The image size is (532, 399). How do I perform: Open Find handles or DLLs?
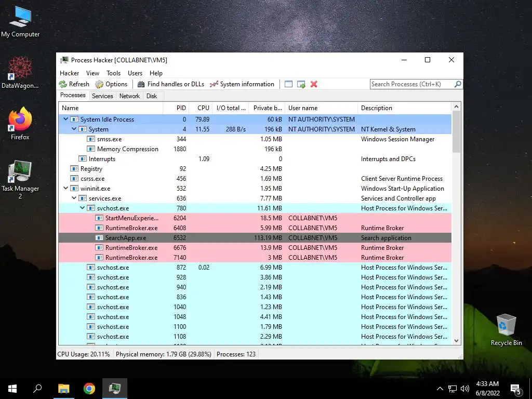[x=170, y=84]
